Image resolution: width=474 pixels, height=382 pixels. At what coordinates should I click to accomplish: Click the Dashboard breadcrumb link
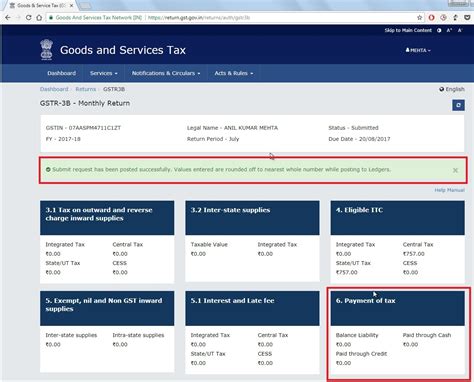(54, 89)
